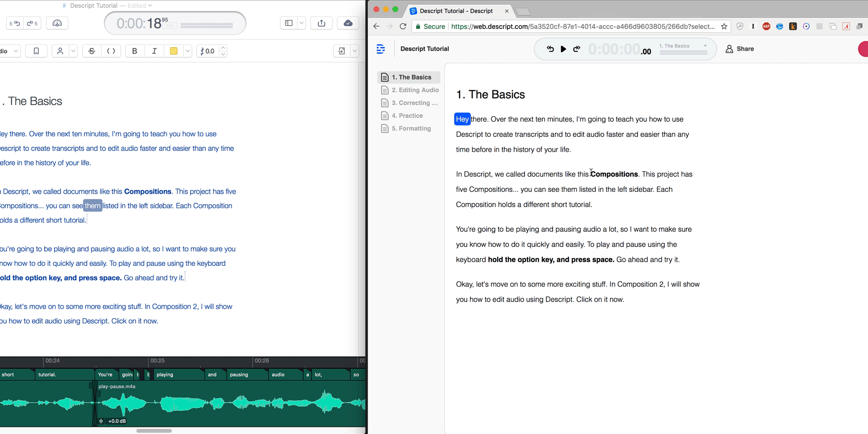Close the Descript Tutorial browser tab
This screenshot has height=434, width=868.
[507, 11]
